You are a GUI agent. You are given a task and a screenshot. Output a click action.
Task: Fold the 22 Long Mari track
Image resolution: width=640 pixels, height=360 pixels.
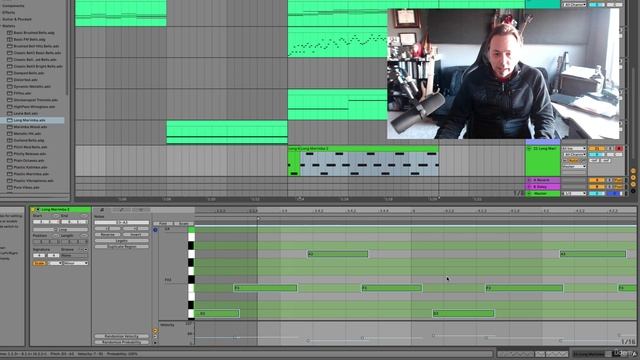tap(529, 149)
